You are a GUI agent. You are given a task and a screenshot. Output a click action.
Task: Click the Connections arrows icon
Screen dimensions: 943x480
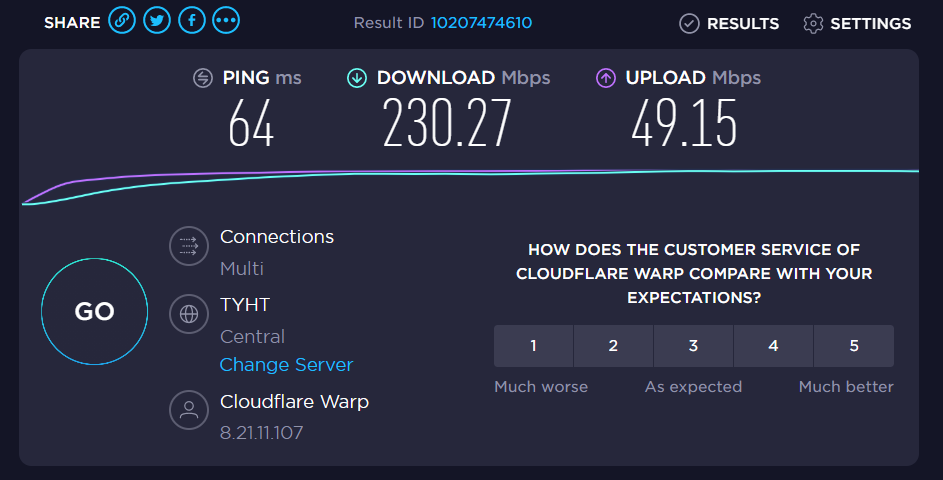click(189, 246)
